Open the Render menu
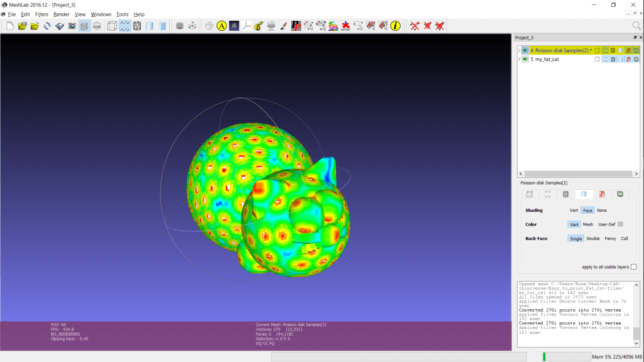Screen dimensions: 644x362 click(x=62, y=14)
